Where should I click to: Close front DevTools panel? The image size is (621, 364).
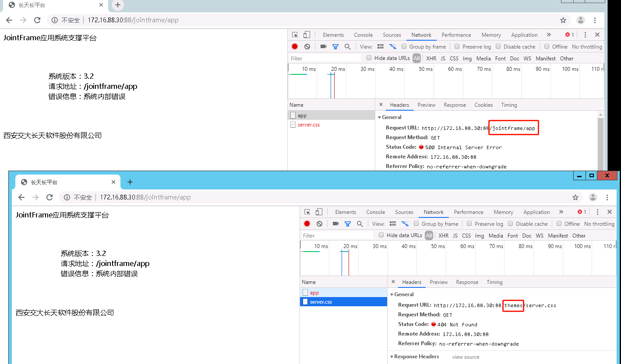click(609, 212)
